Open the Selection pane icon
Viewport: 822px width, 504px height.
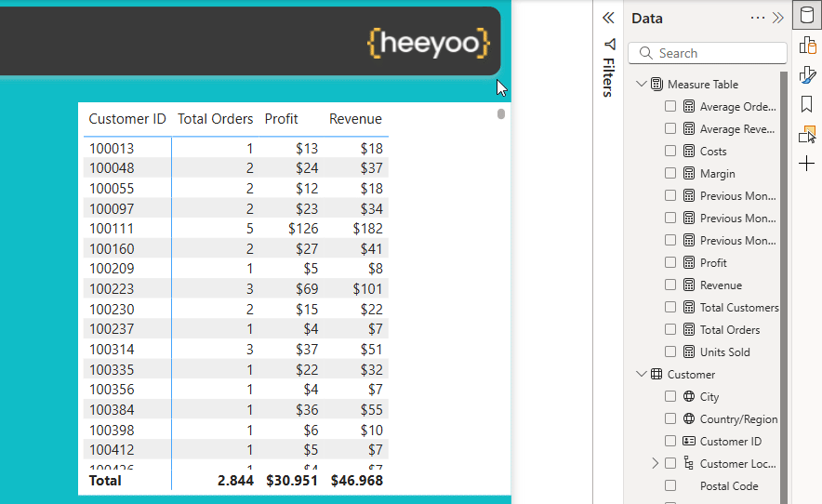[807, 134]
